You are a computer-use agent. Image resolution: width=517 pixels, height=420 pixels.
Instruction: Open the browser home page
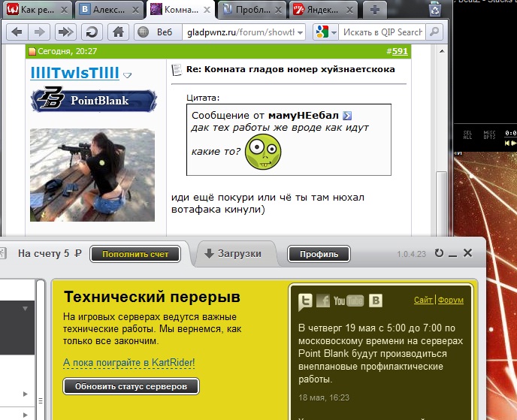118,32
